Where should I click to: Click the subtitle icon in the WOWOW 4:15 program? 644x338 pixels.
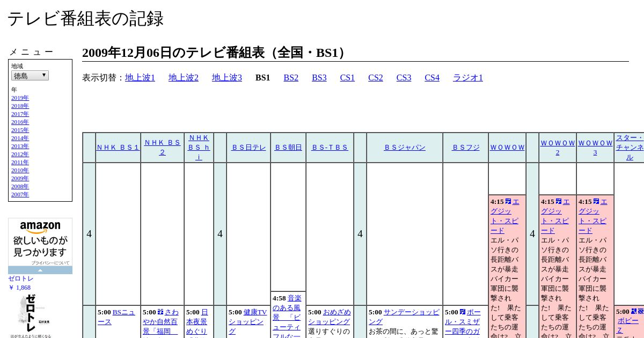coord(508,202)
